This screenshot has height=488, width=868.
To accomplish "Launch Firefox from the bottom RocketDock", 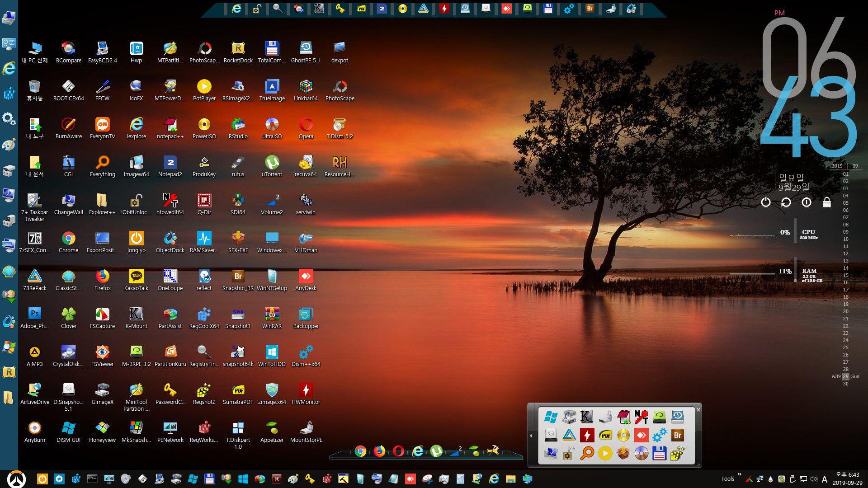I will 379,451.
